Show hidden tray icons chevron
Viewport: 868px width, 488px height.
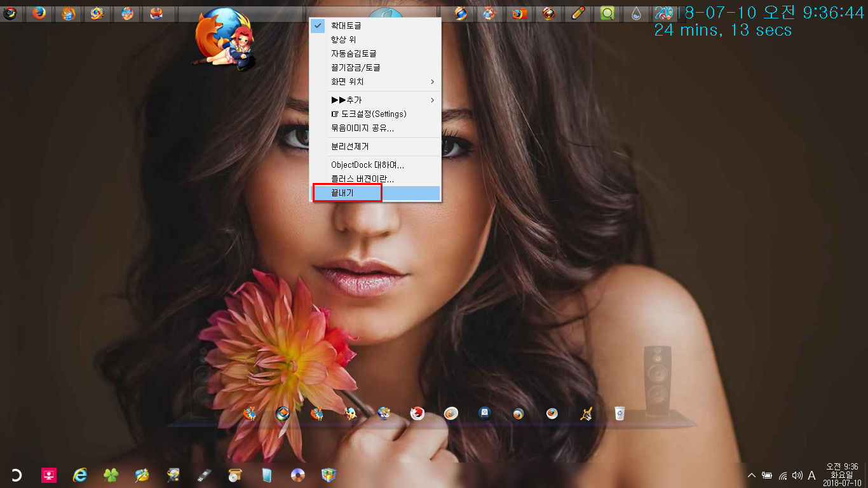(x=752, y=475)
